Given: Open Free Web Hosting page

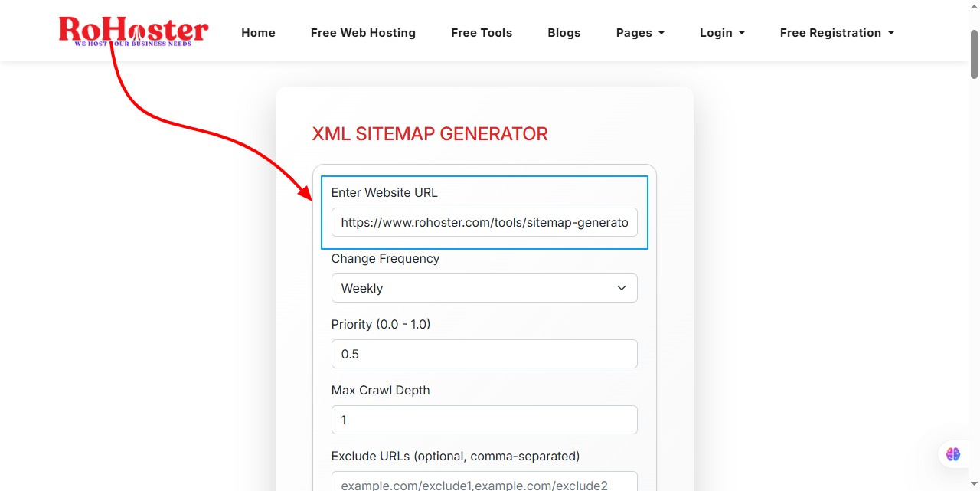Looking at the screenshot, I should pyautogui.click(x=363, y=33).
